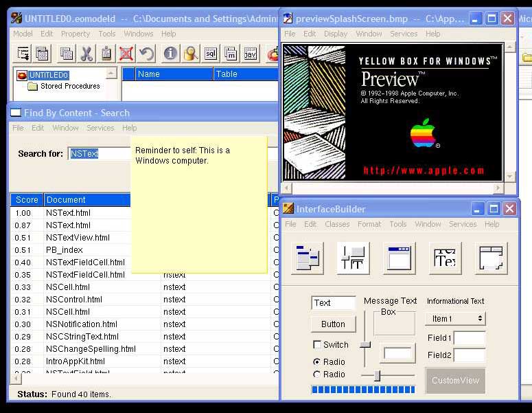Click the Document column header
This screenshot has width=532, height=413.
tap(87, 200)
